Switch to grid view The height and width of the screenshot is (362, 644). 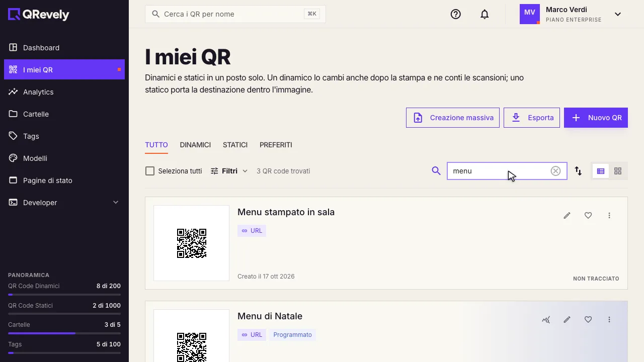tap(618, 171)
